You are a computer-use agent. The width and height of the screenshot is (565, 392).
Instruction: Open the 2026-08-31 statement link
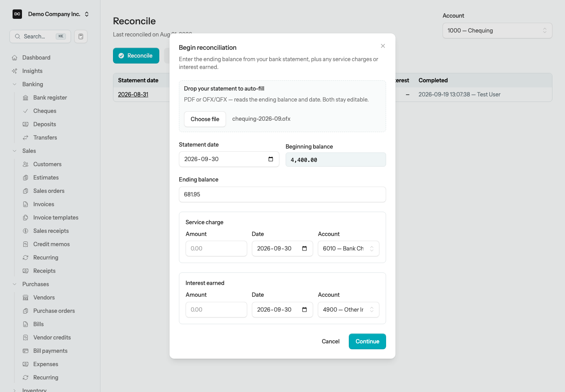coord(133,94)
